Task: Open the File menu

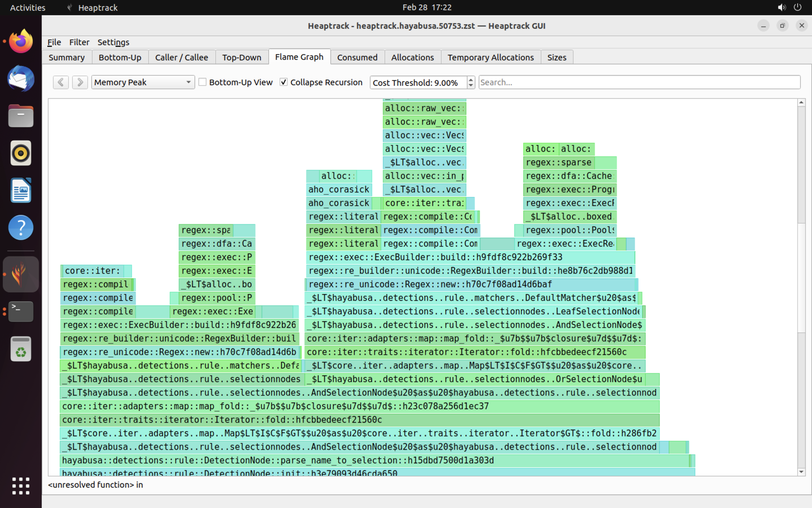Action: pyautogui.click(x=54, y=42)
